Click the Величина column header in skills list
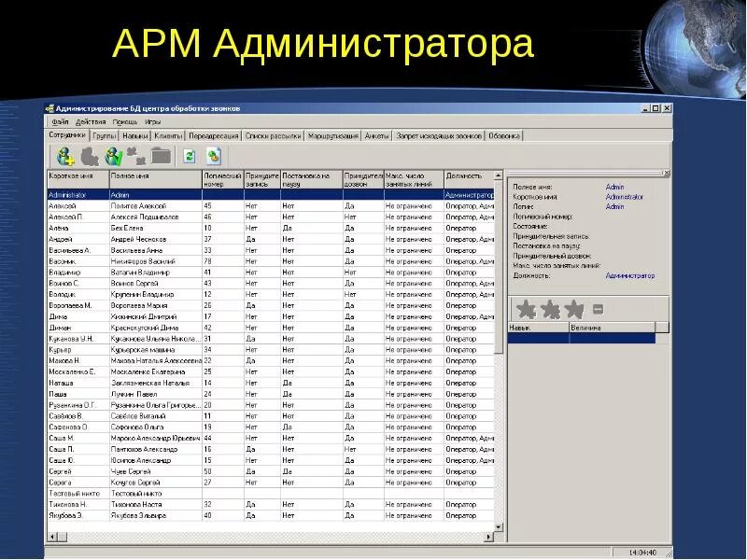This screenshot has height=560, width=747. tap(613, 328)
